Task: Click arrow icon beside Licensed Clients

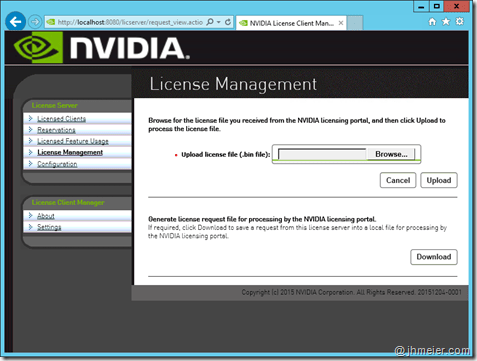Action: (x=31, y=118)
